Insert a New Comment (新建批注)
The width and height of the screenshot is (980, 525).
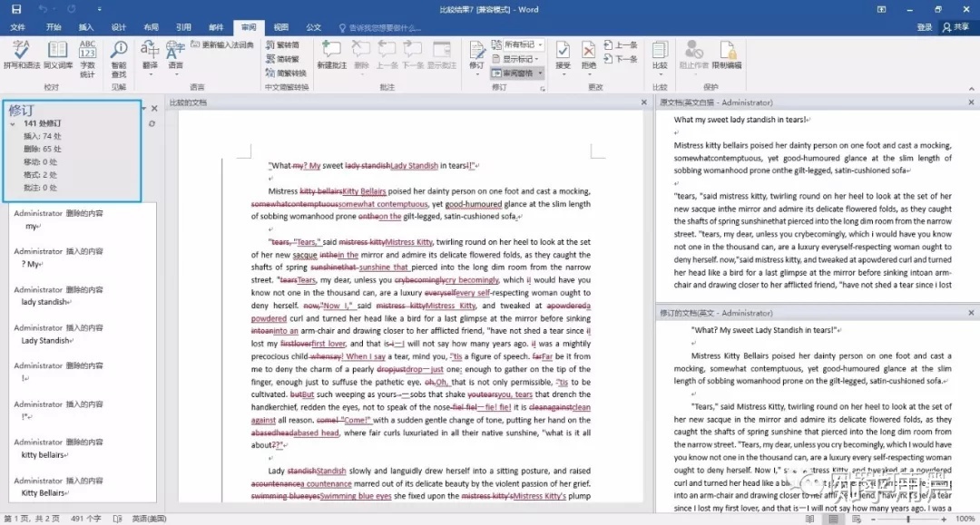331,54
